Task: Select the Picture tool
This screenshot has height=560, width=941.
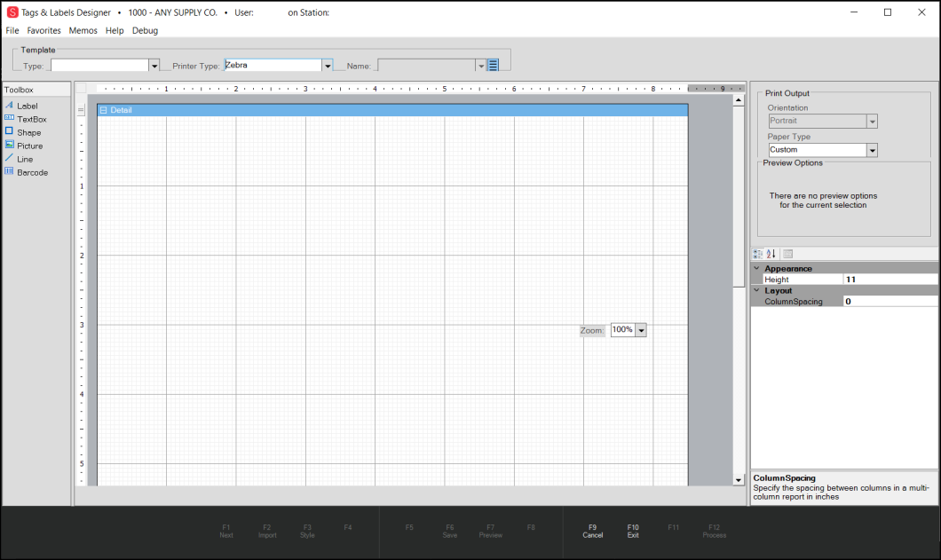Action: coord(29,146)
